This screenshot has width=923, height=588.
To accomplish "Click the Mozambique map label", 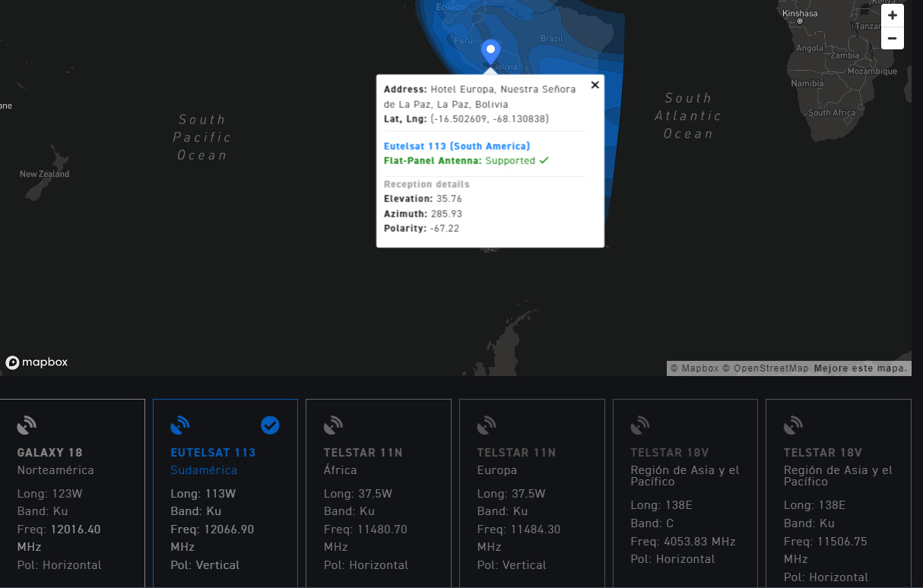I will pyautogui.click(x=872, y=71).
